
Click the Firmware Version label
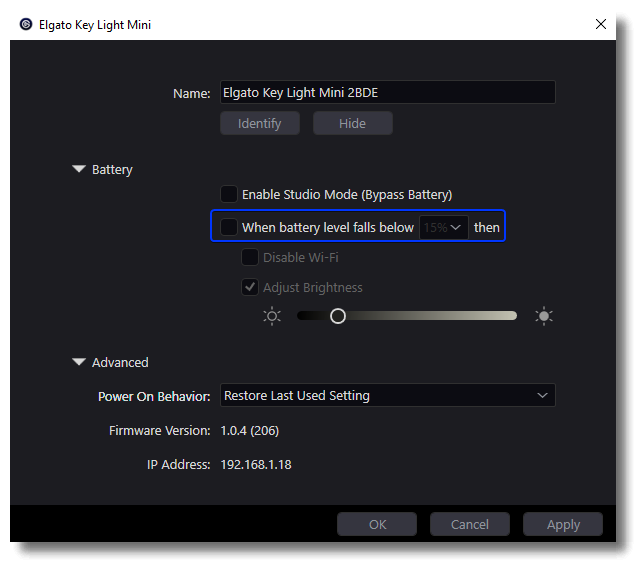click(x=160, y=431)
